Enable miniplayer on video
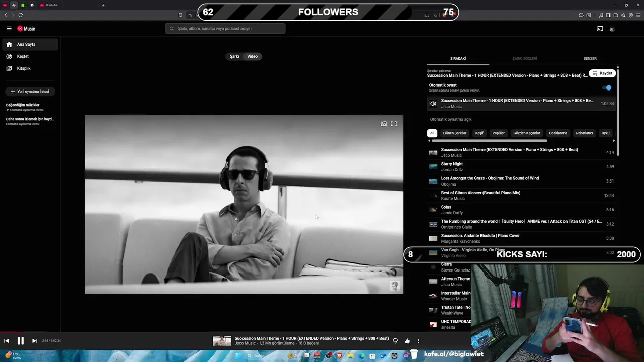644x362 pixels. [x=384, y=124]
